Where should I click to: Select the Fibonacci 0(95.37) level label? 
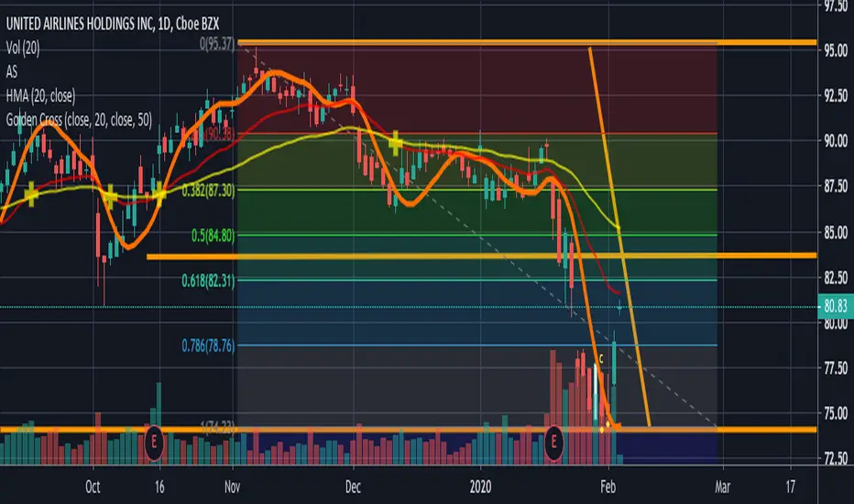217,44
